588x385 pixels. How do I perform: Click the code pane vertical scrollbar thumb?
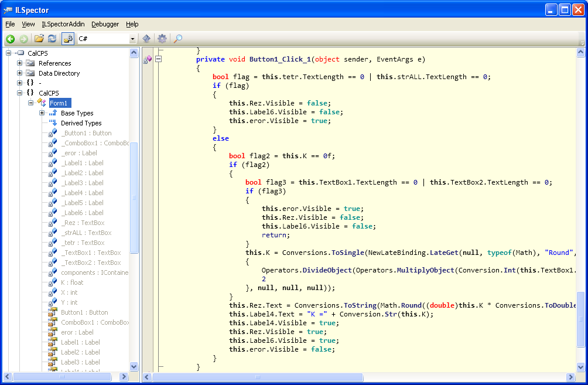coord(580,319)
